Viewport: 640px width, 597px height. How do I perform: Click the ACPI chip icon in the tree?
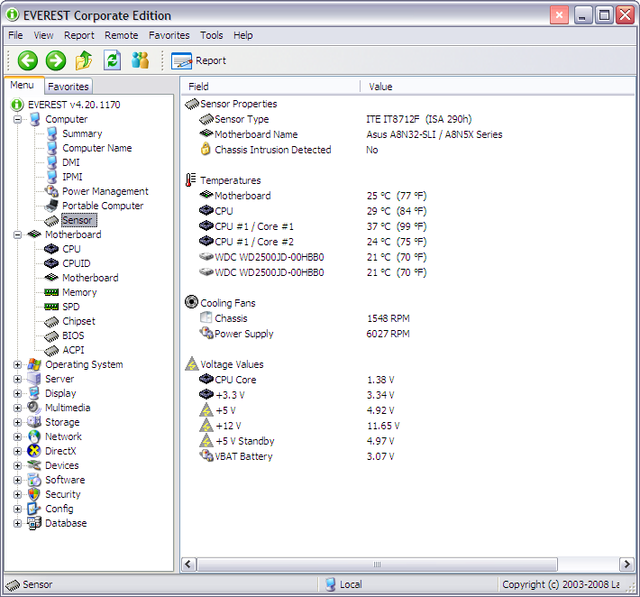click(x=51, y=351)
